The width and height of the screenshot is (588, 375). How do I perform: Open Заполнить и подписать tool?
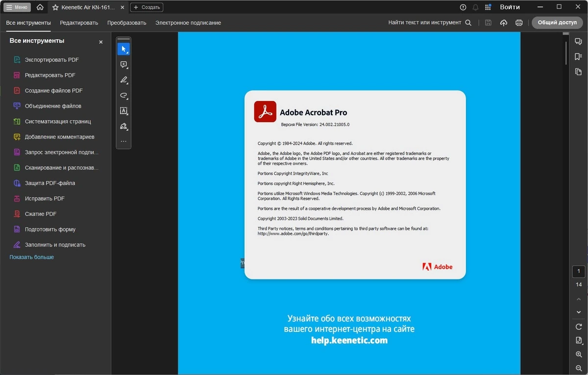pos(55,245)
